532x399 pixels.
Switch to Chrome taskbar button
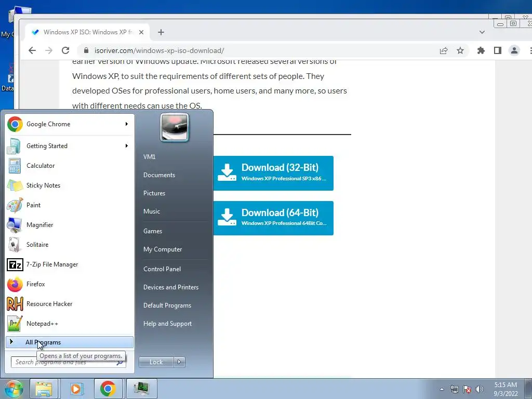click(108, 389)
